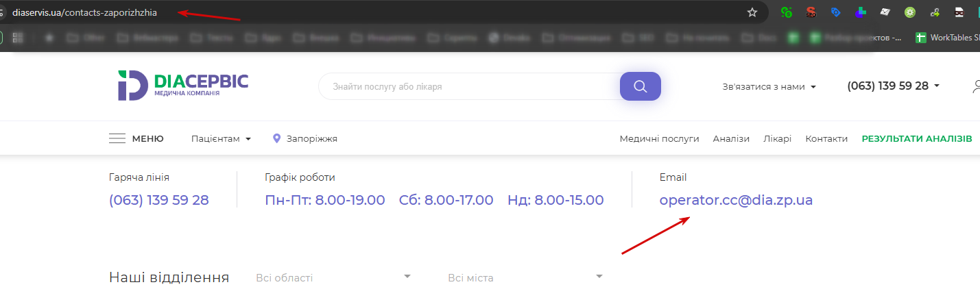Open the Всі області region selector
This screenshot has width=980, height=289.
333,277
